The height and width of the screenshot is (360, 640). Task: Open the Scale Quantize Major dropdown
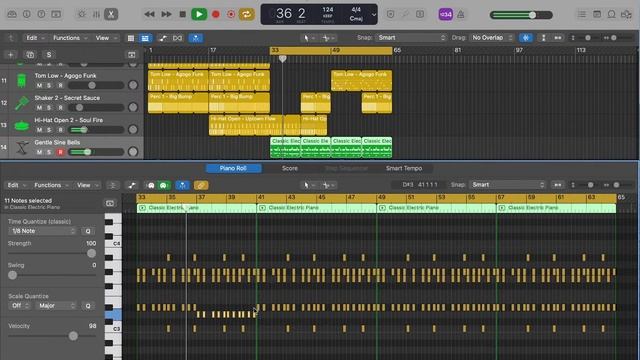[x=56, y=306]
